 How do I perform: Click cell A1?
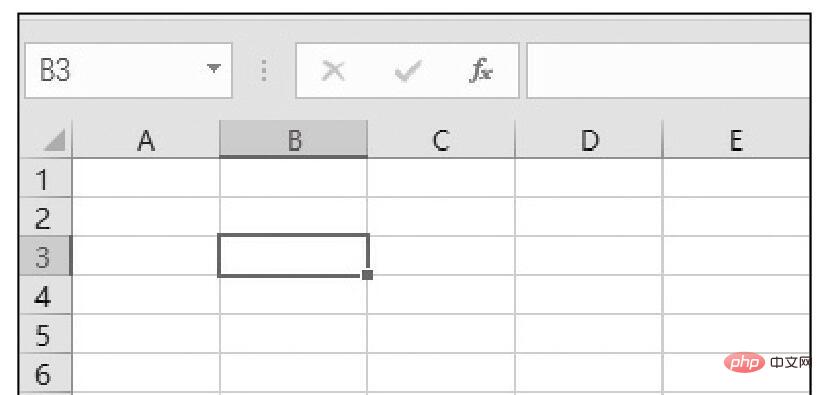click(146, 178)
